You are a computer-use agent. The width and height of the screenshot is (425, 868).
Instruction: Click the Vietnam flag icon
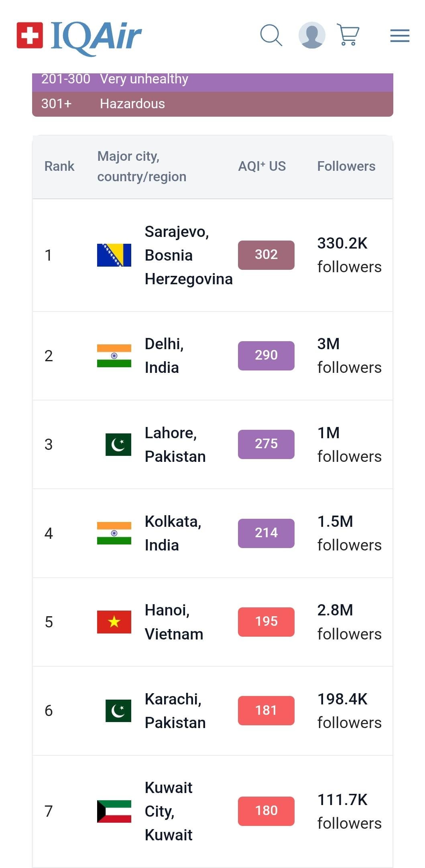tap(114, 622)
